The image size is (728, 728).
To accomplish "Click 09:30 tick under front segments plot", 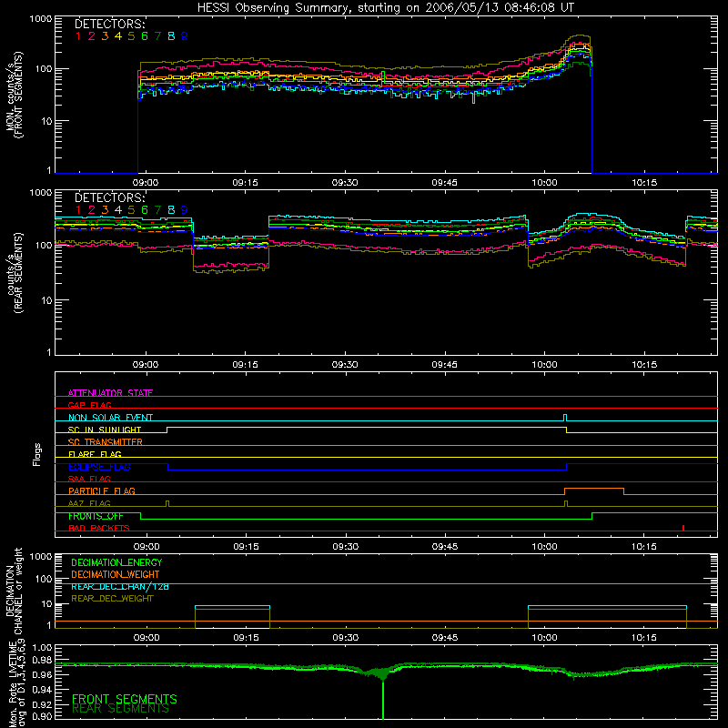I will click(345, 183).
